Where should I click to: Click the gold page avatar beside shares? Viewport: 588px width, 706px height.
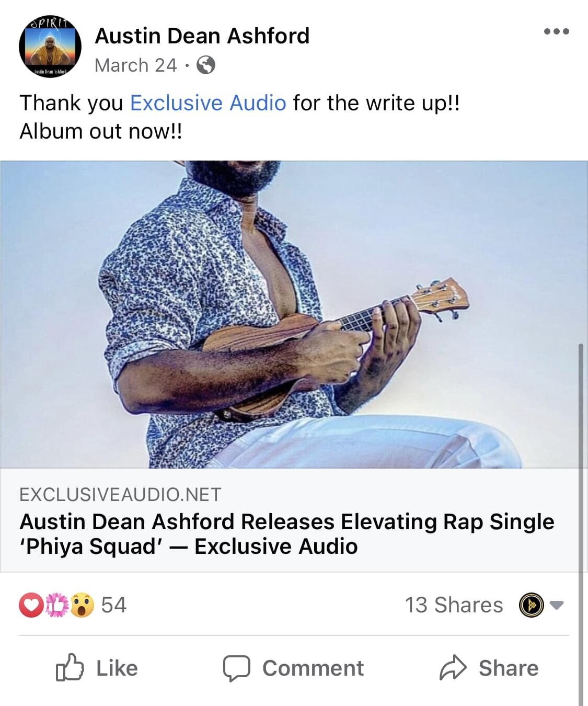531,605
